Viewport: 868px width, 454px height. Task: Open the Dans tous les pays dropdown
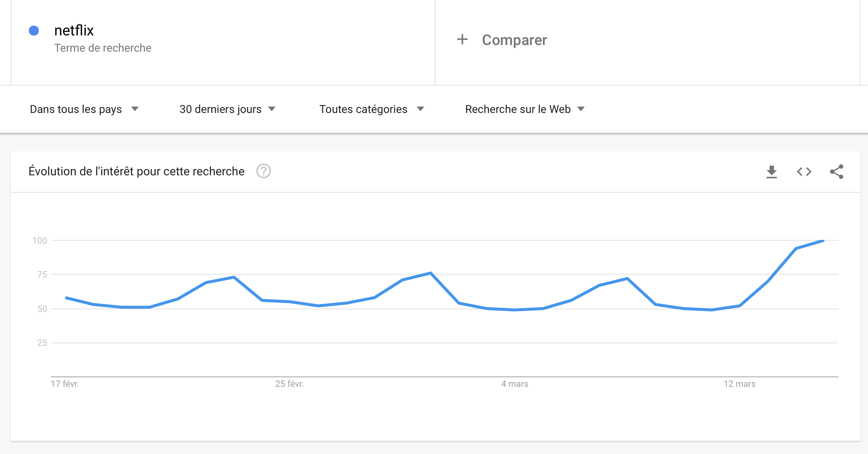point(84,109)
